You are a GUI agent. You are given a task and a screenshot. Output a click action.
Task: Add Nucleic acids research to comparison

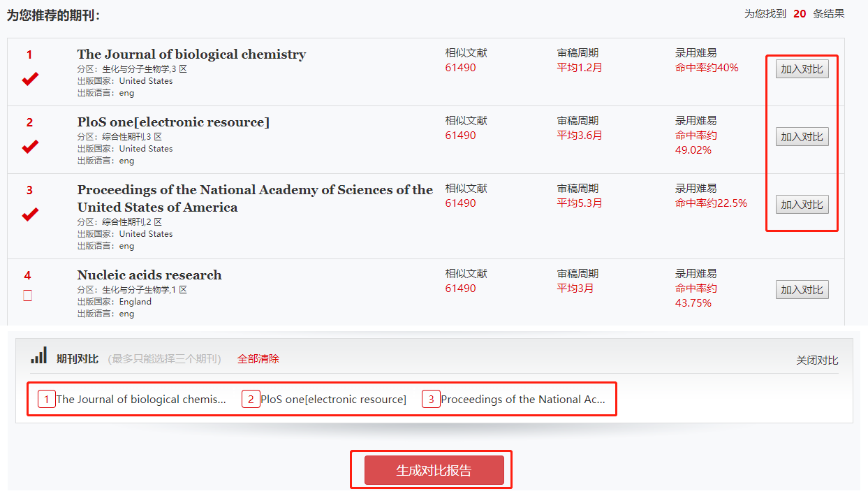click(x=802, y=290)
